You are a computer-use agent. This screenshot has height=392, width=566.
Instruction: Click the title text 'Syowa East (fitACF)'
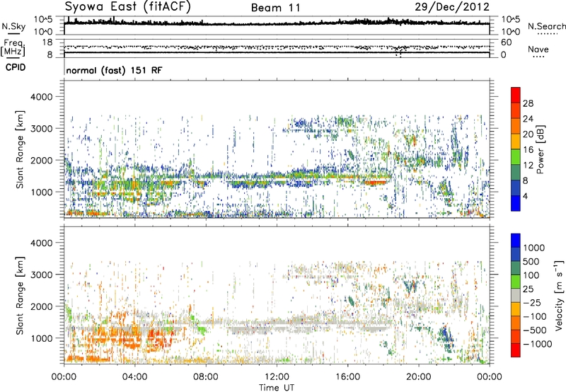coord(127,6)
